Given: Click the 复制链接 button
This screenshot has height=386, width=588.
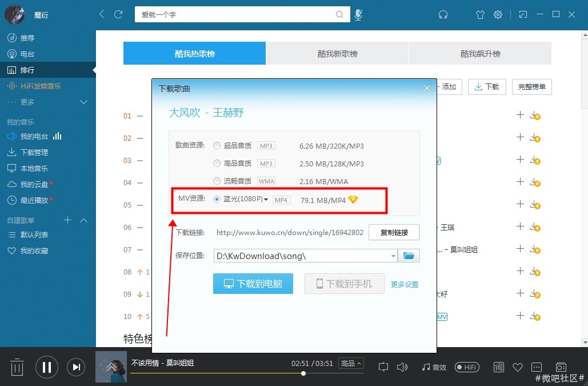Looking at the screenshot, I should point(394,232).
